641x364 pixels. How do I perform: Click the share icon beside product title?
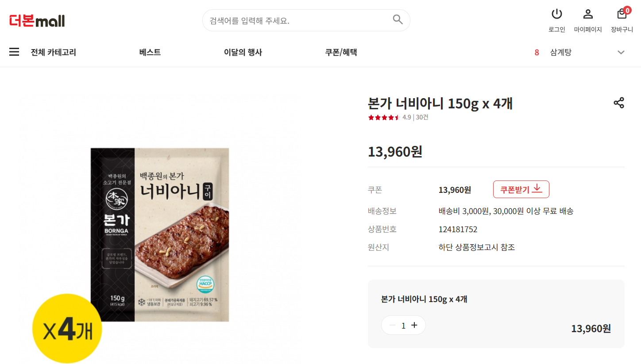pyautogui.click(x=618, y=103)
